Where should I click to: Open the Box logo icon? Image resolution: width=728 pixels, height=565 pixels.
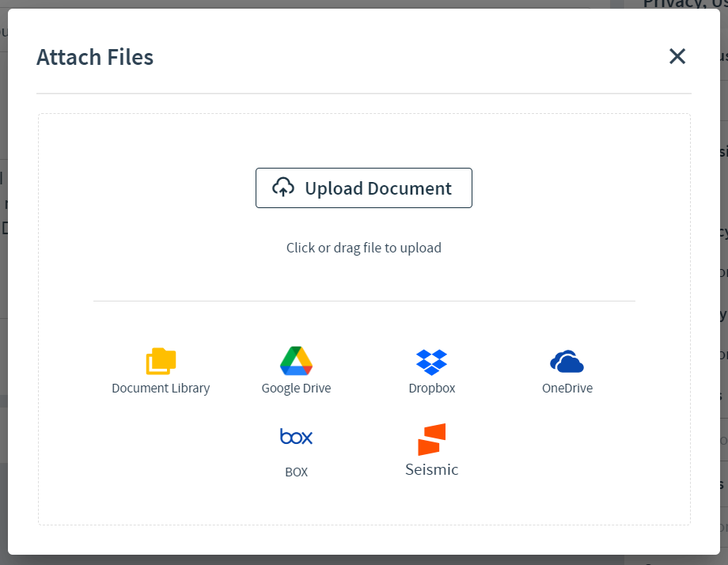point(296,436)
